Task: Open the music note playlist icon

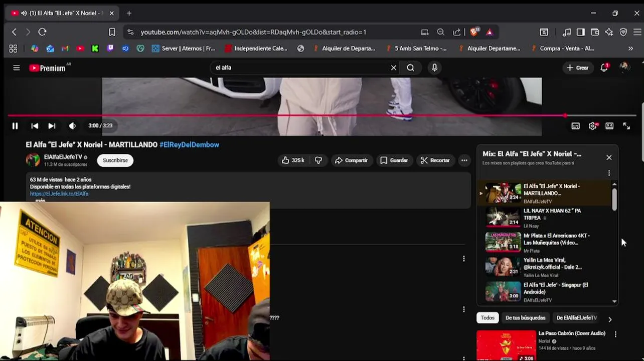Action: [567, 32]
